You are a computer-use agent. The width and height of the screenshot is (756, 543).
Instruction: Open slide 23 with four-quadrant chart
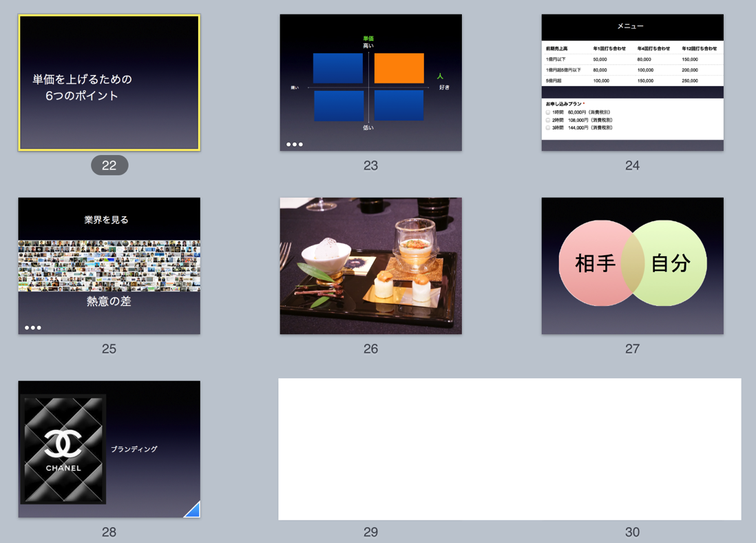pos(370,83)
